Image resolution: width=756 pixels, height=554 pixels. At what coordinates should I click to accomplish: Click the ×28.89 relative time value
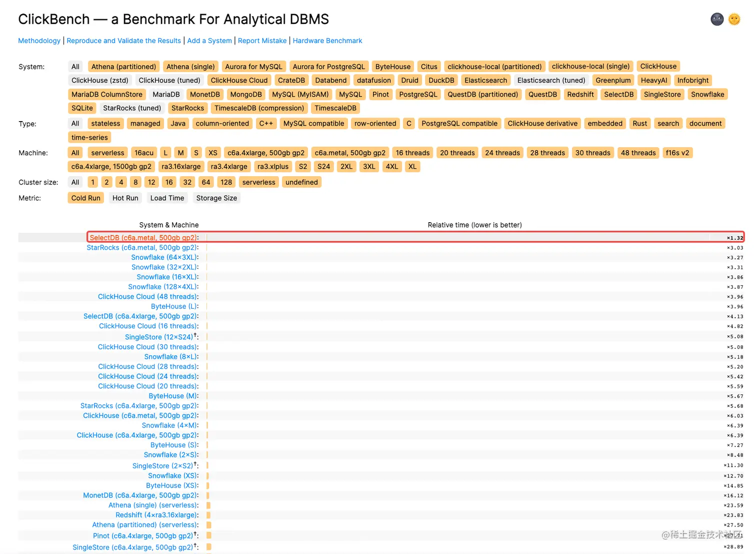point(733,547)
